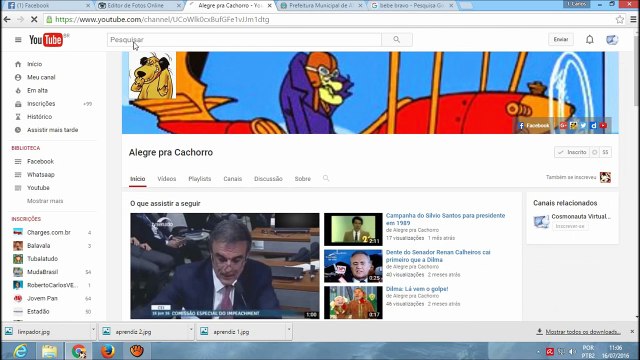Click the browser address bar URL

tap(162, 19)
